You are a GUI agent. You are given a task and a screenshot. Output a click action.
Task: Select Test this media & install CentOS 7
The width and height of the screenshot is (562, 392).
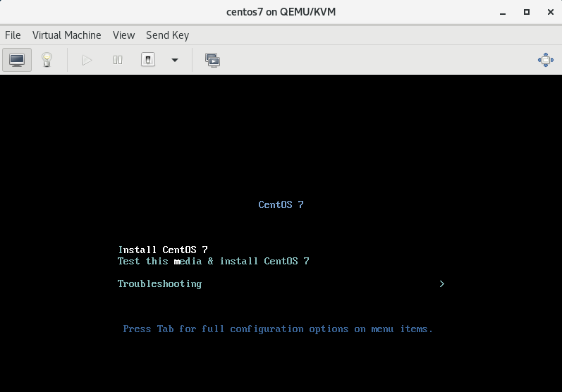point(213,261)
